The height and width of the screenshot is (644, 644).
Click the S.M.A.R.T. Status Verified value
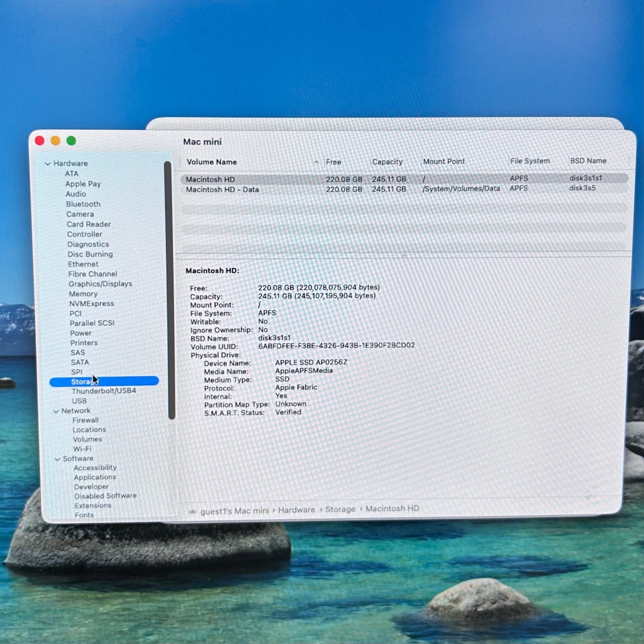pos(288,412)
